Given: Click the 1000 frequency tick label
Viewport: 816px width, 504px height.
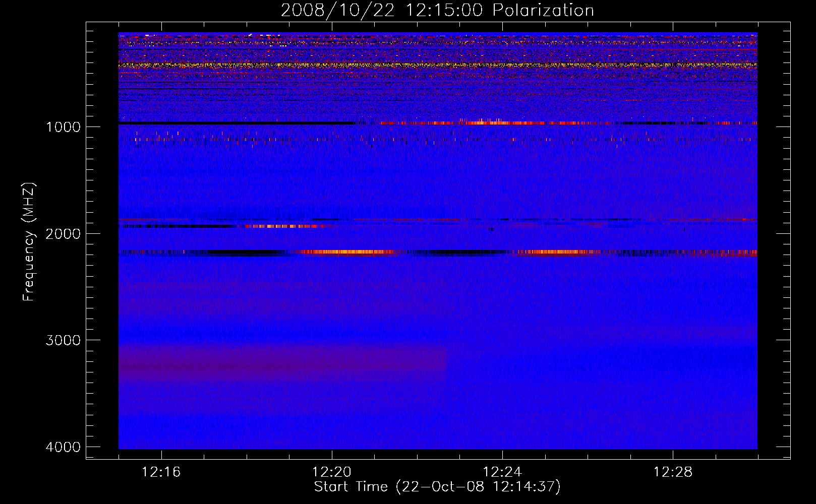Looking at the screenshot, I should point(63,127).
